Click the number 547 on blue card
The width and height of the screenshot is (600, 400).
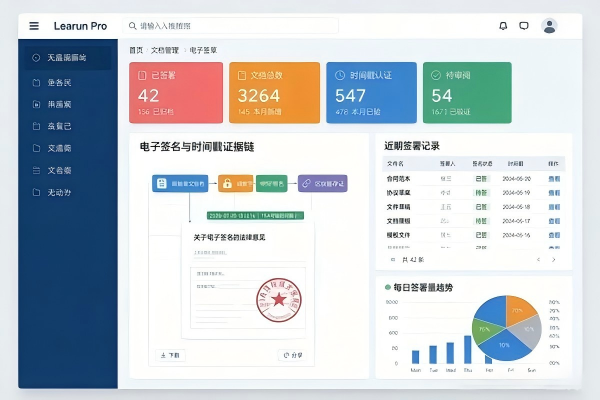point(351,96)
